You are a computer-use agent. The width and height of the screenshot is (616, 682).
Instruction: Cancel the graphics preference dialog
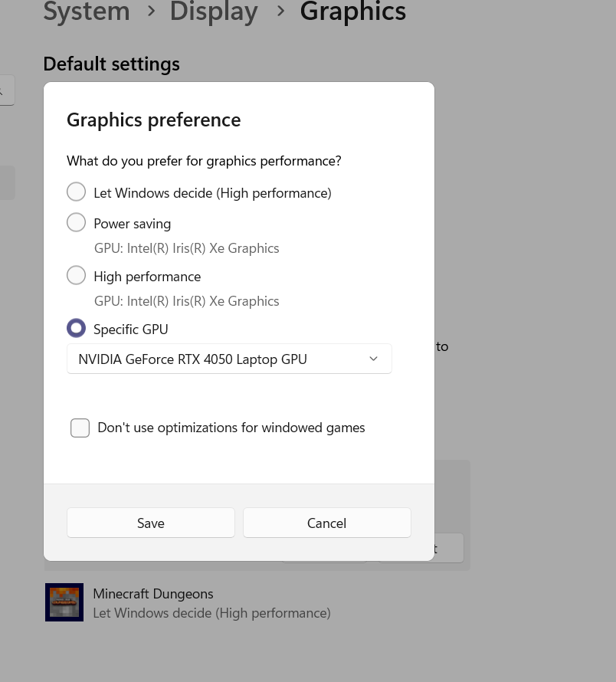[326, 523]
